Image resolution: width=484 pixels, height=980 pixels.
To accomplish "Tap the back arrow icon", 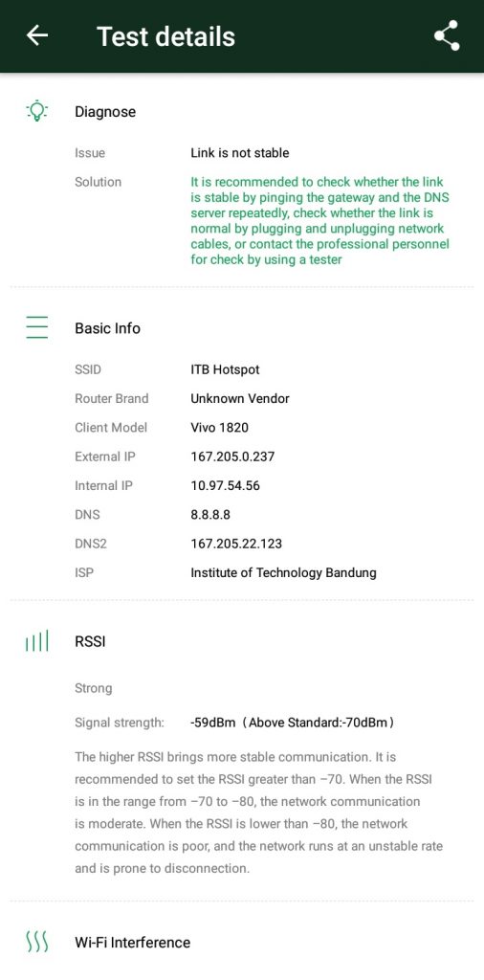I will click(37, 35).
